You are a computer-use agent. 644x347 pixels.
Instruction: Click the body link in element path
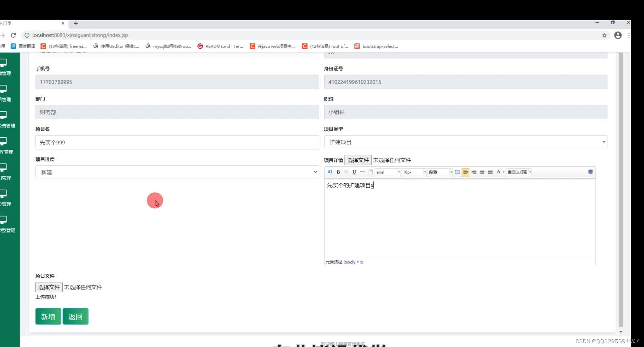[350, 262]
